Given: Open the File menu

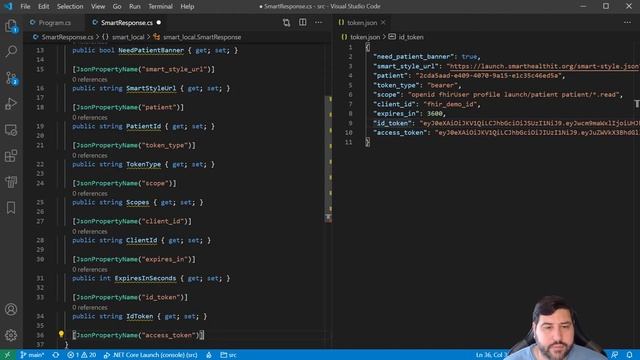Looking at the screenshot, I should pyautogui.click(x=25, y=6).
